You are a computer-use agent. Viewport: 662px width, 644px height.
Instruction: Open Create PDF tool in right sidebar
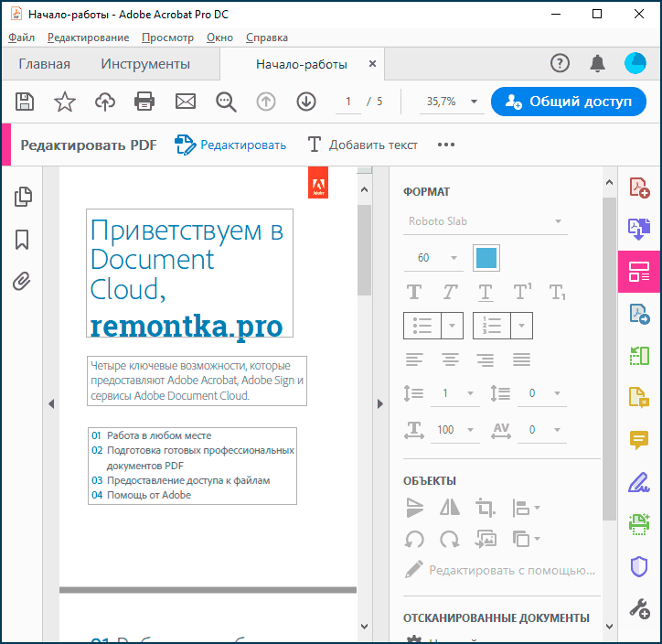(x=639, y=188)
